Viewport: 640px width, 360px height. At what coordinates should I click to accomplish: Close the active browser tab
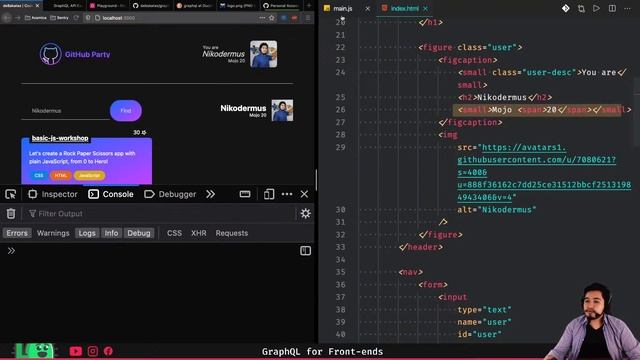[38, 6]
